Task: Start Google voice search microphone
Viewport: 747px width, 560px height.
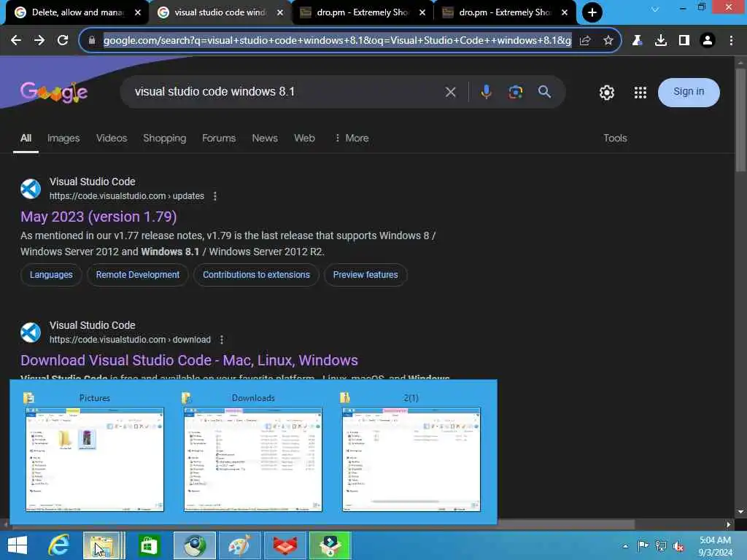Action: click(x=486, y=92)
